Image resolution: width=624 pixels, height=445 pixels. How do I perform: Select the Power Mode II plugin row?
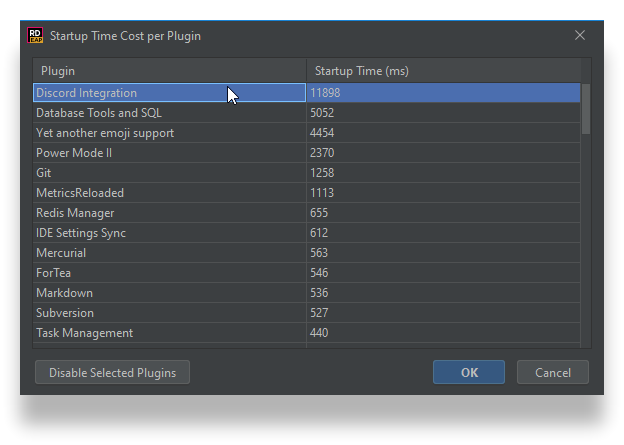[307, 153]
